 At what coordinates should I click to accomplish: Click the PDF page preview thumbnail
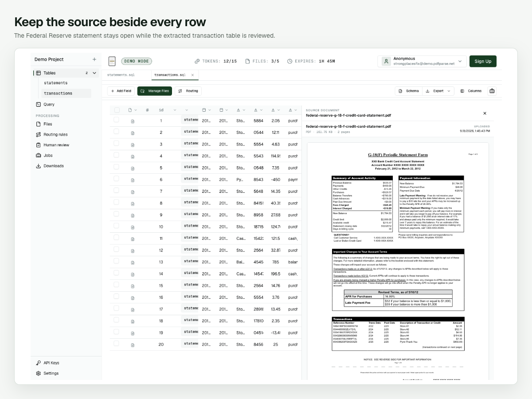point(398,262)
